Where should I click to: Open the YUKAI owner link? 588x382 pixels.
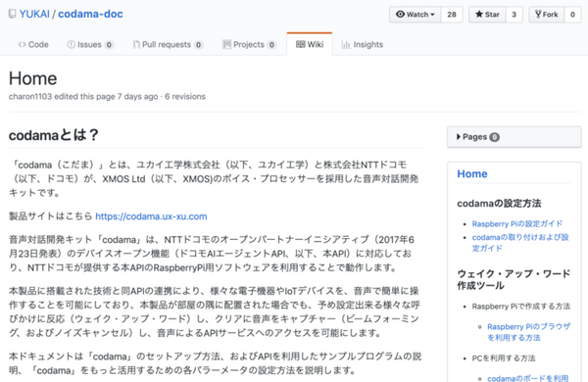[34, 15]
